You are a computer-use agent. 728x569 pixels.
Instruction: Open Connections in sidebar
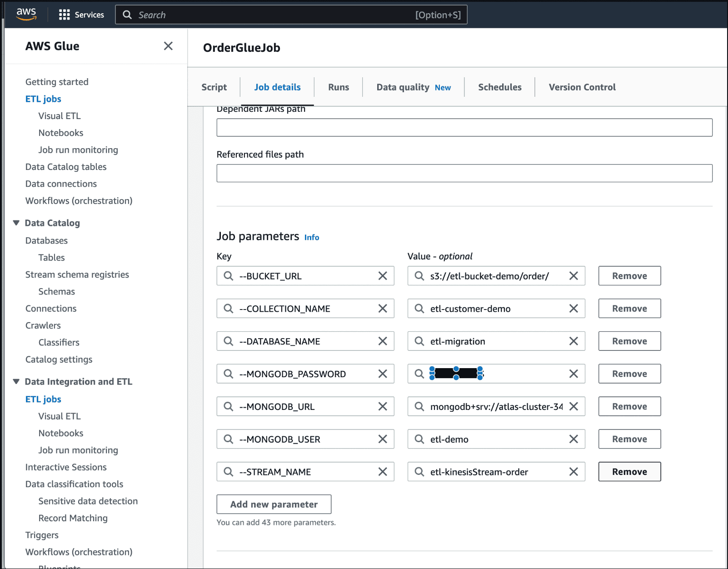tap(51, 309)
